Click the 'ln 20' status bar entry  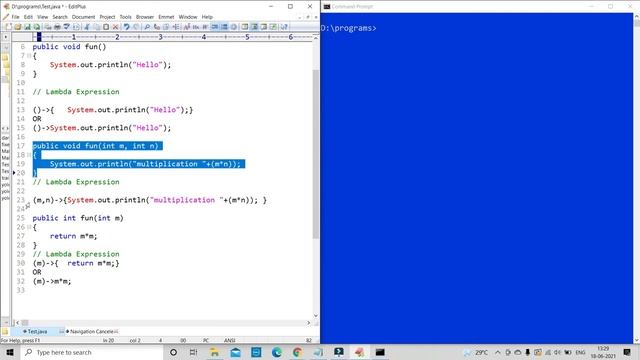109,340
